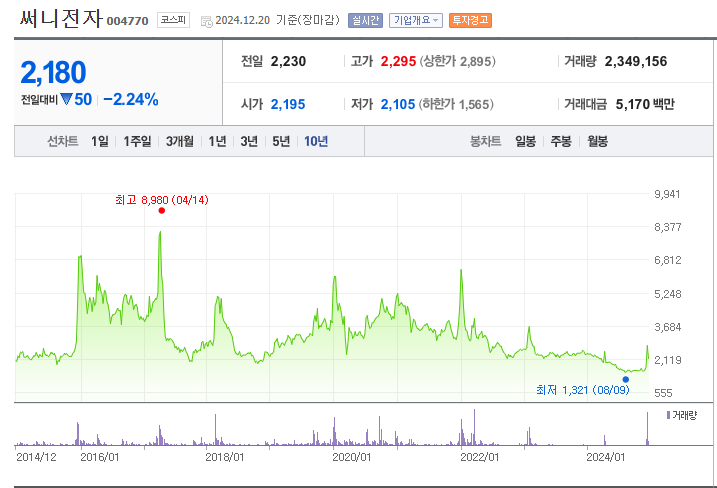
Task: Click the 저가 value 2,105
Action: [398, 104]
